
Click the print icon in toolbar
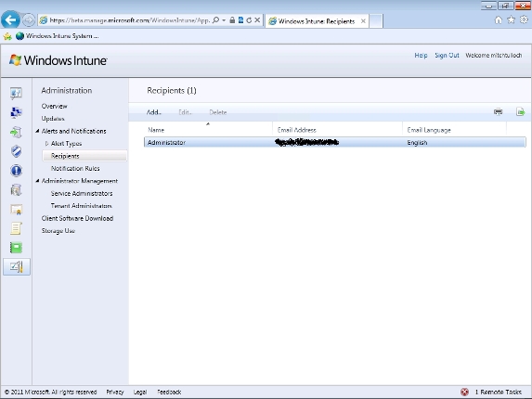pos(498,111)
